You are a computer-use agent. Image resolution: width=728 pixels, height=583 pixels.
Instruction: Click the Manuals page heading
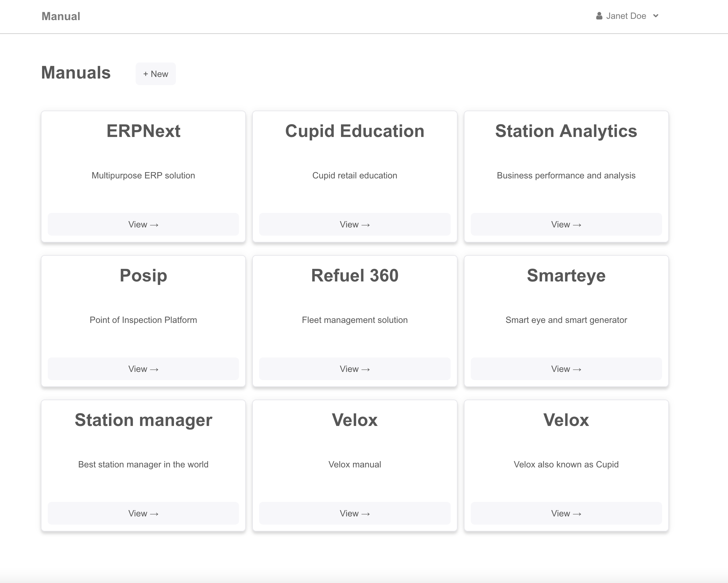point(76,73)
